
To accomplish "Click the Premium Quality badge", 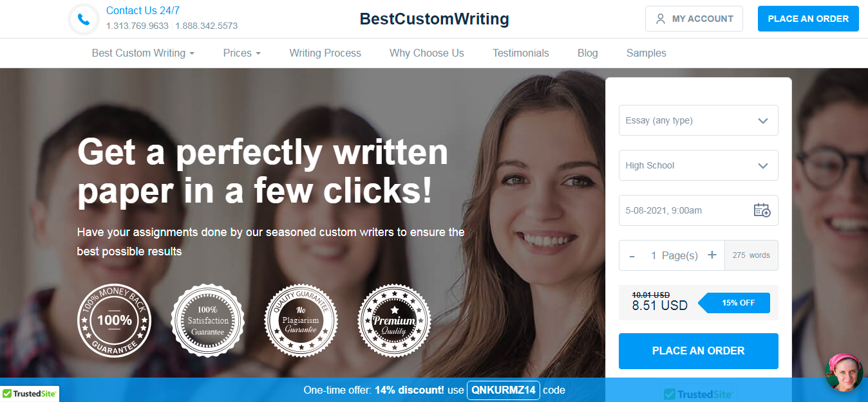I will (395, 320).
